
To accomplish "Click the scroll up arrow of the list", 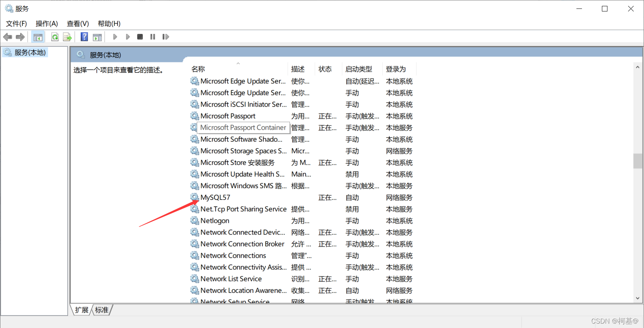I will [x=638, y=67].
